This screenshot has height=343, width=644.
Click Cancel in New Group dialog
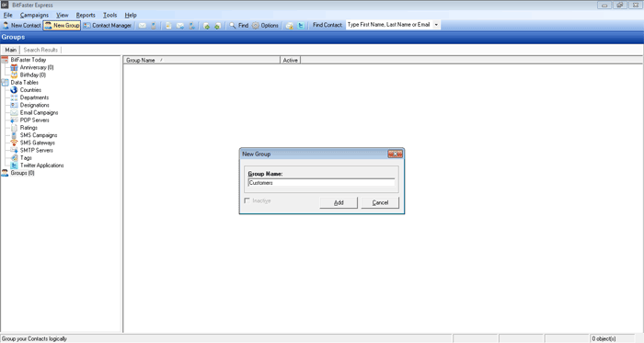[x=380, y=202]
